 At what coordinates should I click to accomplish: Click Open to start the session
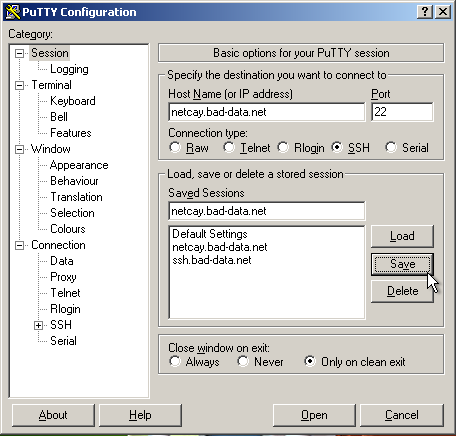coord(314,415)
